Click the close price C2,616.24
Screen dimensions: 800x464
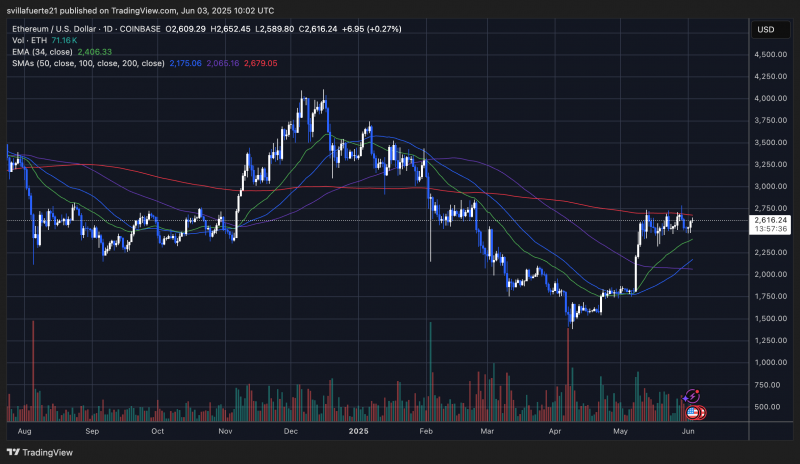point(318,29)
